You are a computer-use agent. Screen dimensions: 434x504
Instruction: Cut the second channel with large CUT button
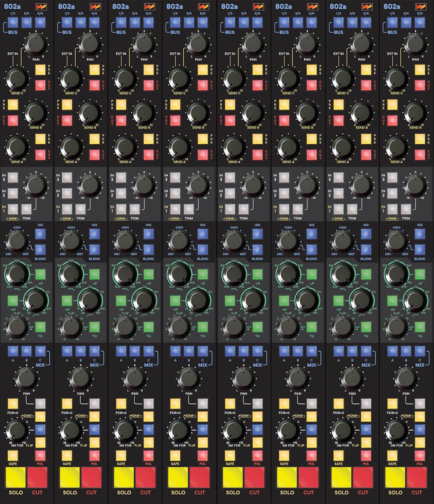pos(91,477)
